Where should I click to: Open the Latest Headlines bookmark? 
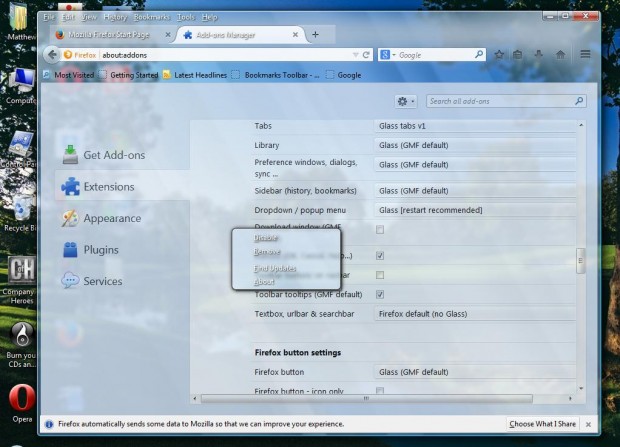195,75
